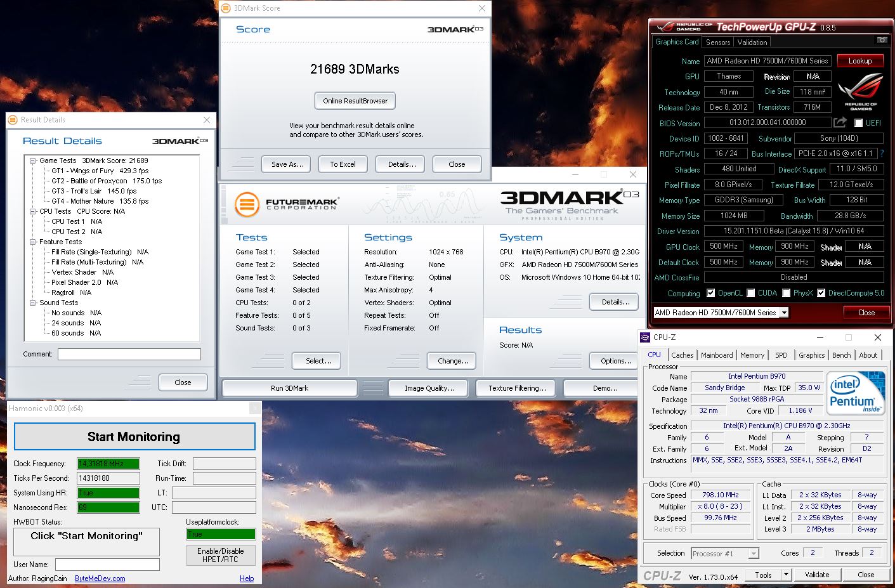895x588 pixels.
Task: Click the CPU-Z window title icon
Action: pyautogui.click(x=645, y=337)
